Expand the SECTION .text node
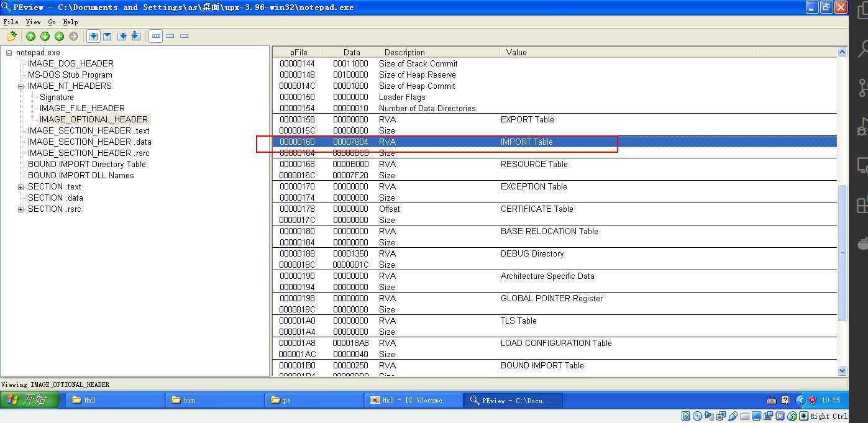This screenshot has width=868, height=423. pyautogui.click(x=21, y=187)
